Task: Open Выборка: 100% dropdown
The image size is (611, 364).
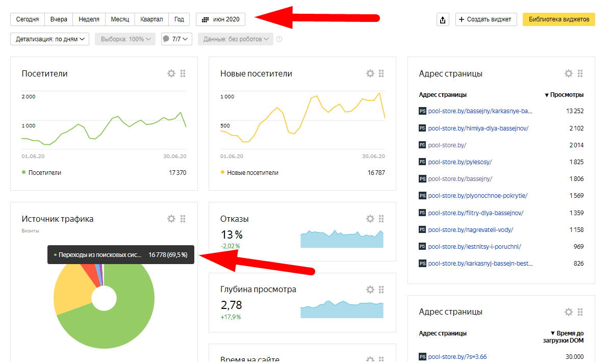Action: pos(125,39)
